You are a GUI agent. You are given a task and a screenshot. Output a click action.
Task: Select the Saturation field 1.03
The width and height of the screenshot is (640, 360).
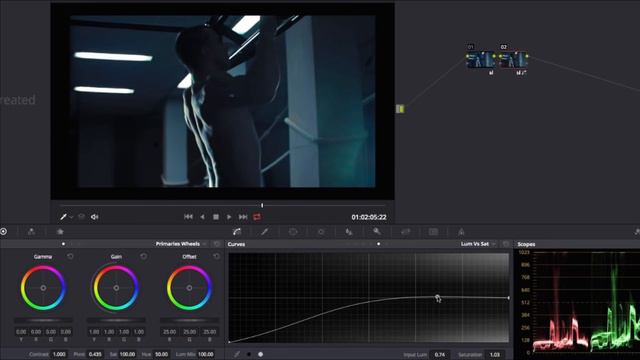click(x=494, y=355)
